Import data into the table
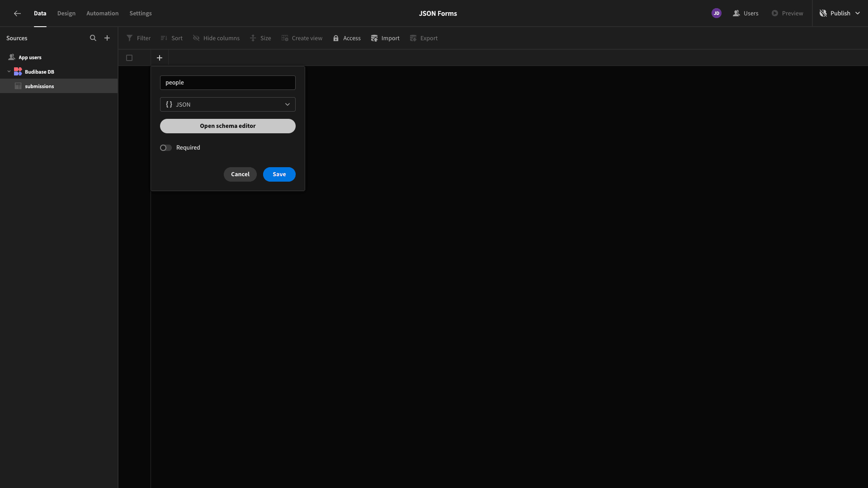 point(385,38)
